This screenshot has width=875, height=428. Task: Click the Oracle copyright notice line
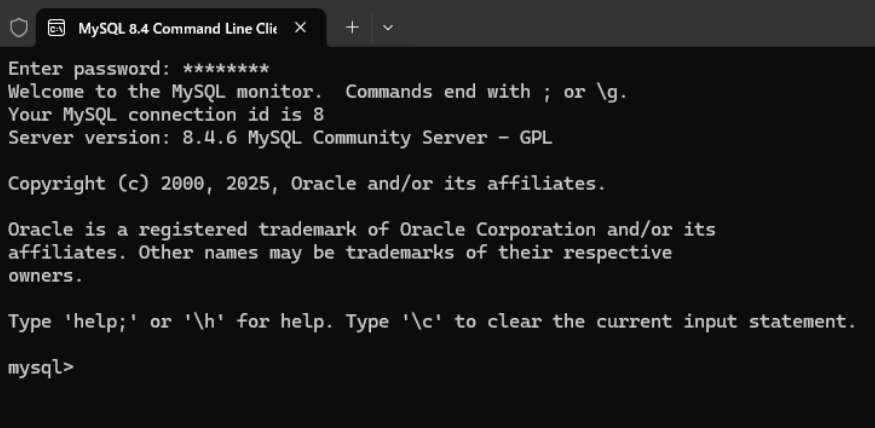[306, 184]
